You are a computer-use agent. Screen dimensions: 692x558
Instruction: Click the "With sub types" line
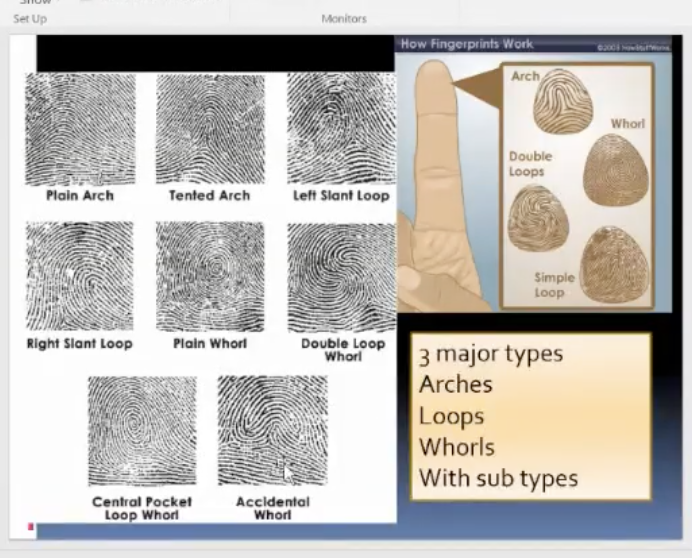(498, 479)
